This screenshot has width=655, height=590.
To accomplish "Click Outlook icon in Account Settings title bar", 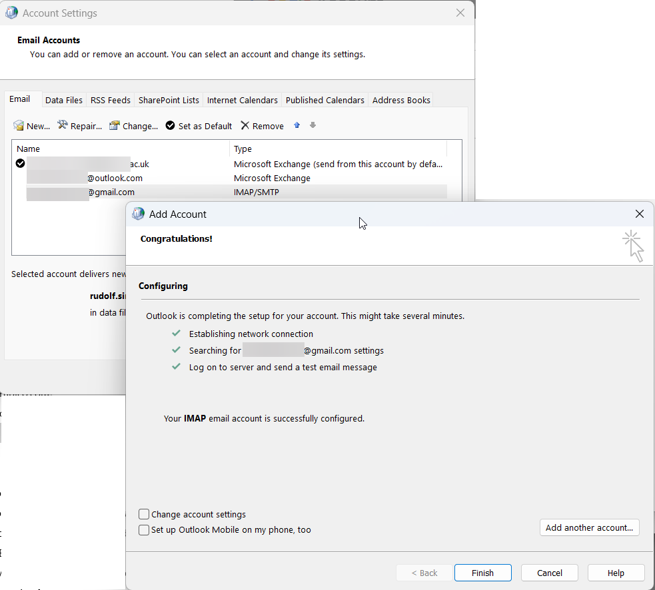I will pyautogui.click(x=11, y=13).
